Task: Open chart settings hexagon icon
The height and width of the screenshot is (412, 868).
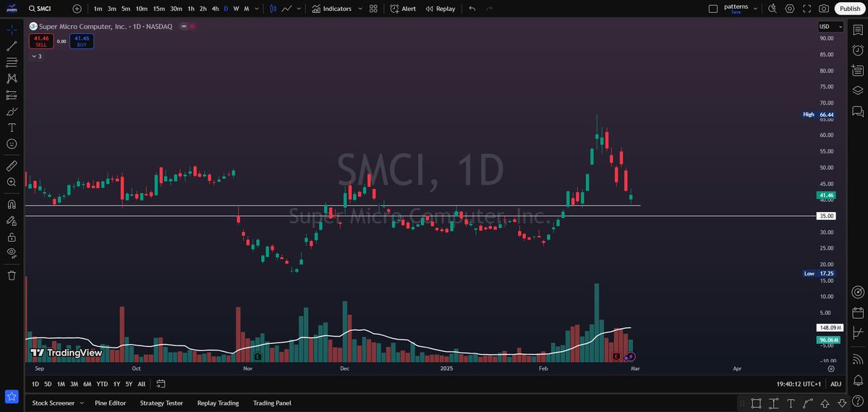Action: point(789,9)
